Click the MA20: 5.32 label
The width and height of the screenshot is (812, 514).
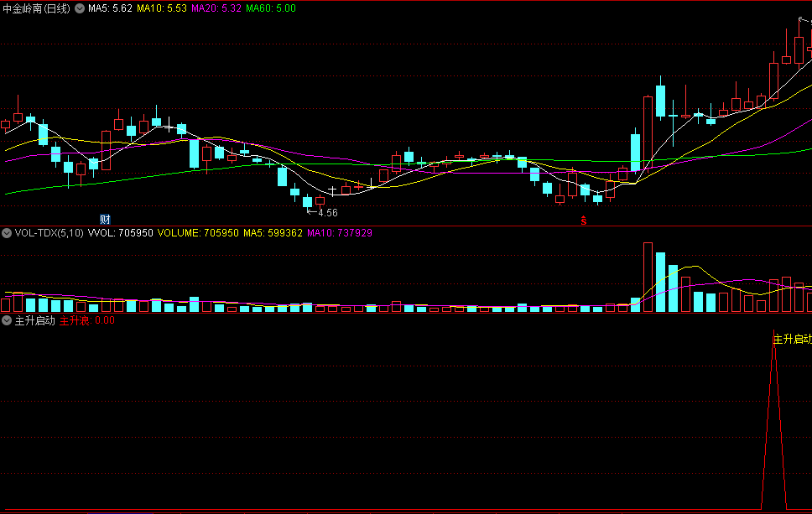pyautogui.click(x=216, y=8)
